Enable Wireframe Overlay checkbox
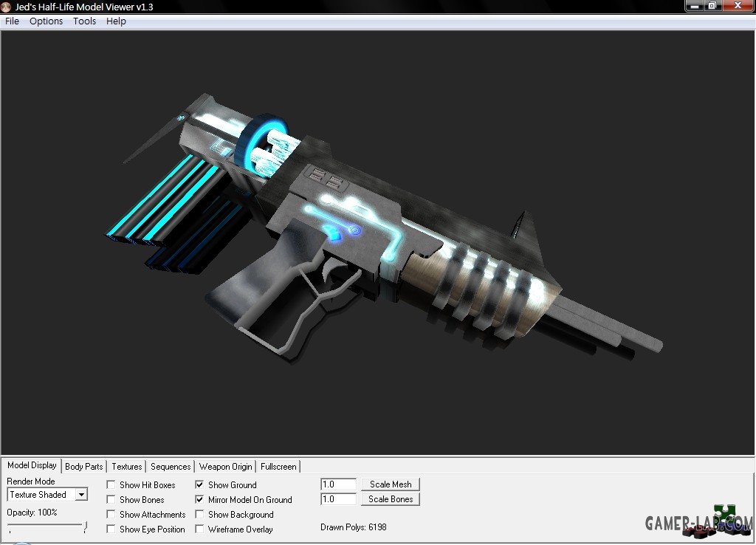The width and height of the screenshot is (756, 545). (199, 529)
